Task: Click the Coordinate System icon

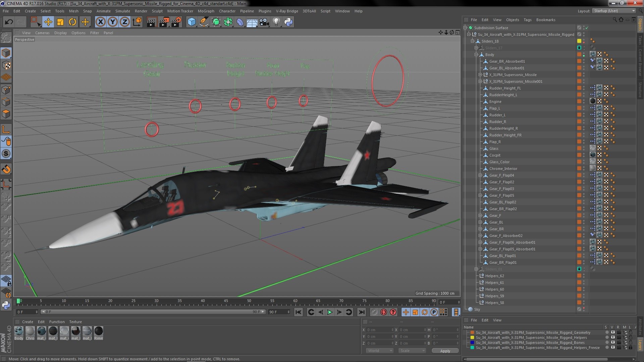Action: coord(137,22)
